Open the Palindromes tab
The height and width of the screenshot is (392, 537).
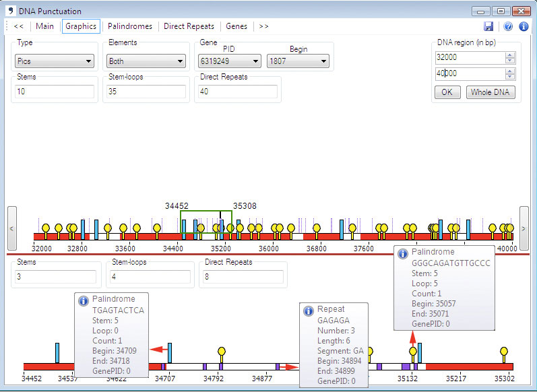130,26
